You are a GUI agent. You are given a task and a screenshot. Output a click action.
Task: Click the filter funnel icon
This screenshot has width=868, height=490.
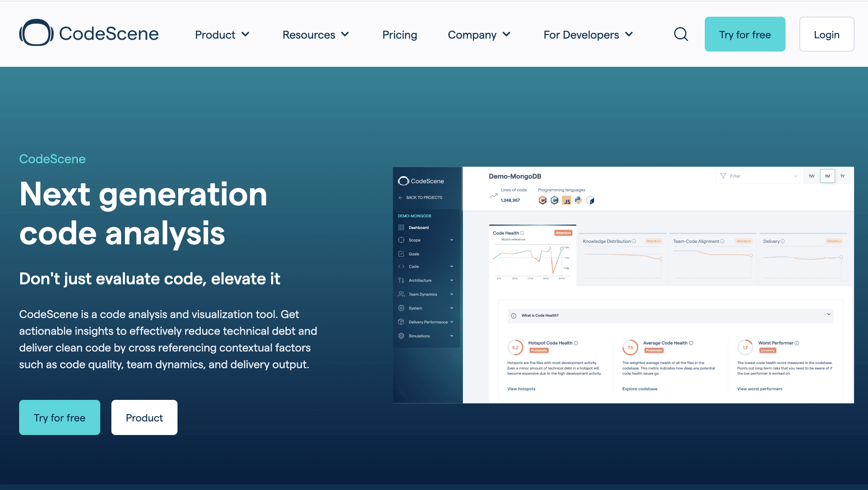tap(723, 176)
